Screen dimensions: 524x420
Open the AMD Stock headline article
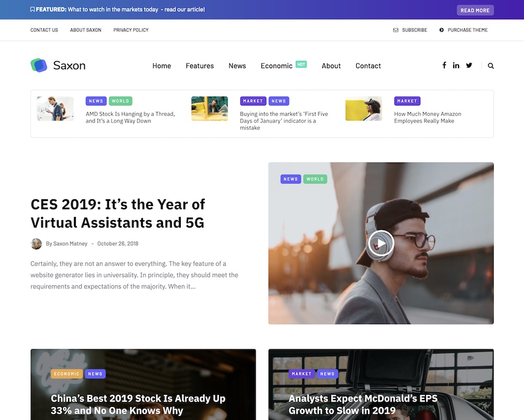tap(130, 117)
